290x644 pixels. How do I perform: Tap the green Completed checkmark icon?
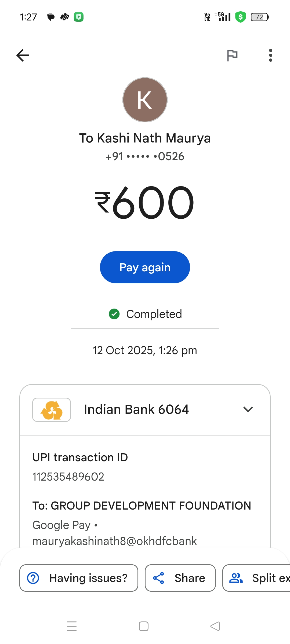tap(114, 314)
